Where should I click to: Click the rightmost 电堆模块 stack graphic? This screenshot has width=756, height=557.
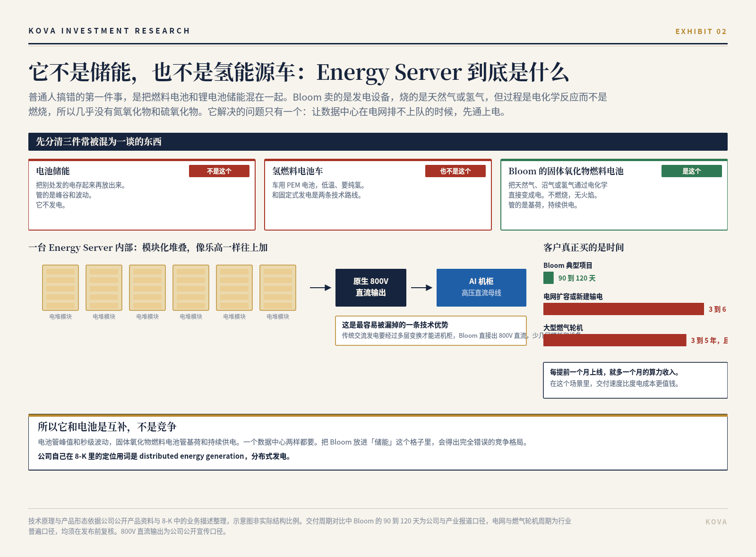click(278, 288)
